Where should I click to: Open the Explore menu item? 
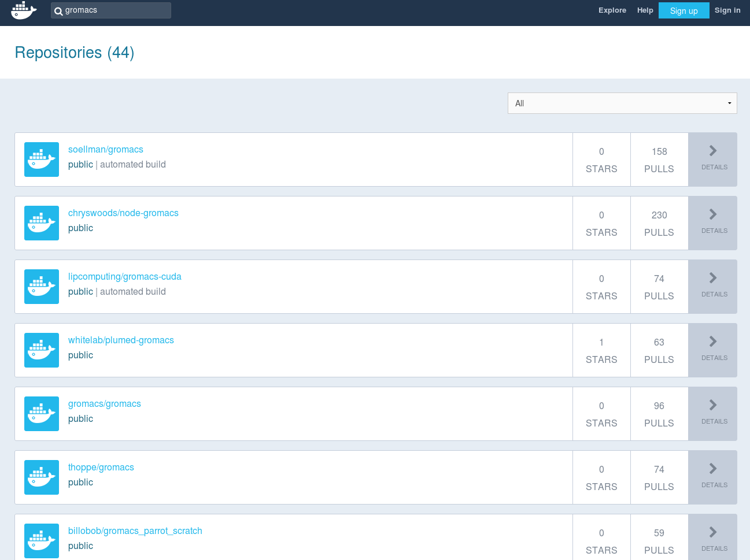612,10
